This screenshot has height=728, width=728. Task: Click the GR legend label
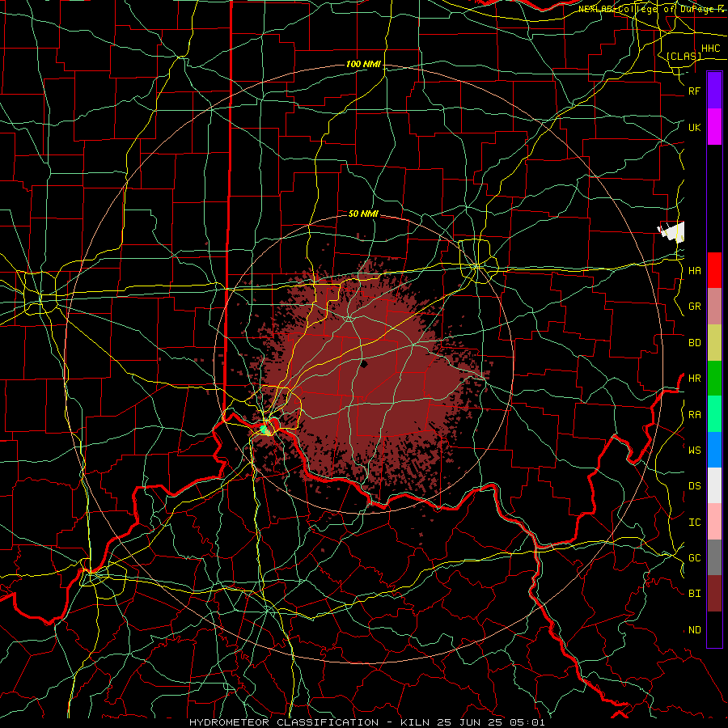tap(695, 307)
